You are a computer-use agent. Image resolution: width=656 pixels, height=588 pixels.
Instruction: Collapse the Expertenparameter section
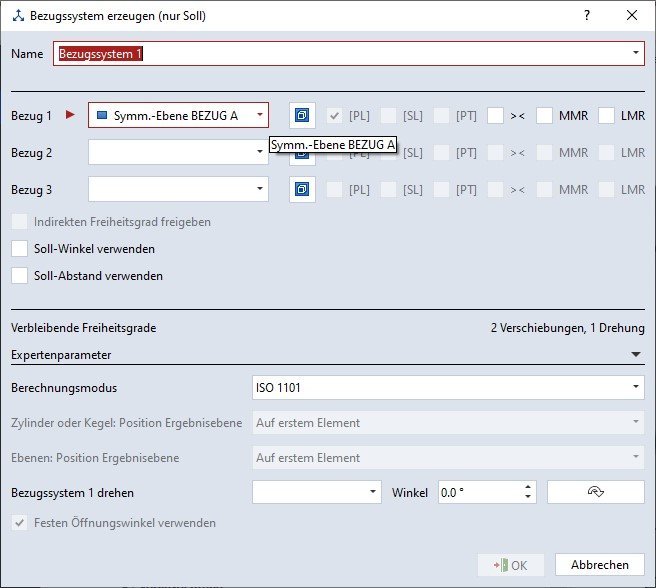pos(636,354)
